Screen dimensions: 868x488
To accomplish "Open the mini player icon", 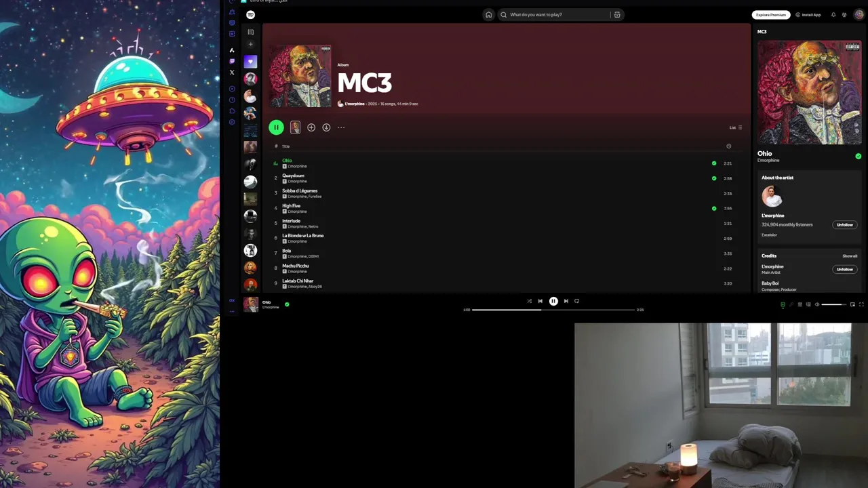I will click(x=852, y=304).
